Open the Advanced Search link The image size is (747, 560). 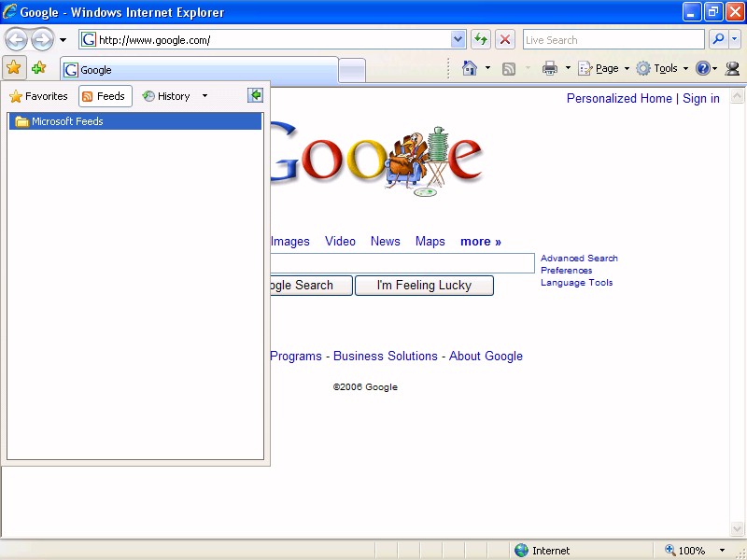coord(579,259)
